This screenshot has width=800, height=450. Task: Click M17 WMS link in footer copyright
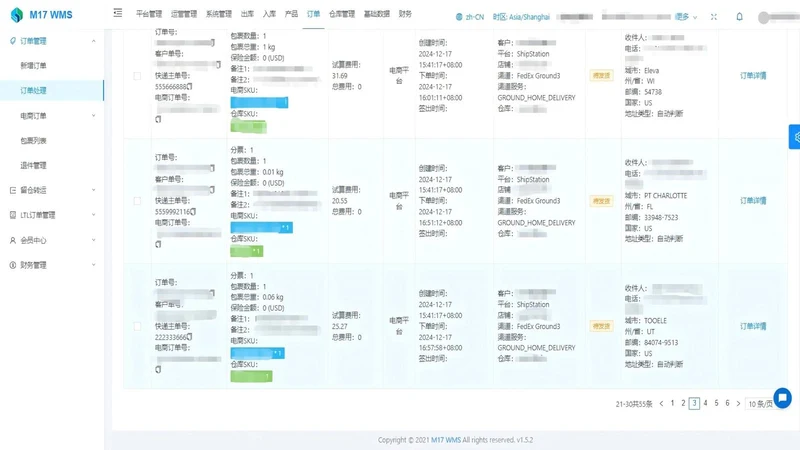click(x=446, y=440)
